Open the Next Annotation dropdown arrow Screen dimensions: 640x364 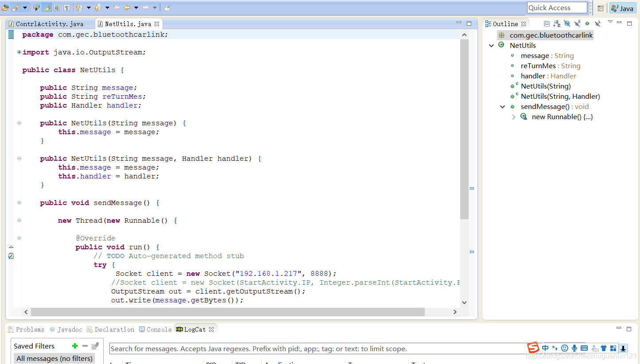(88, 8)
